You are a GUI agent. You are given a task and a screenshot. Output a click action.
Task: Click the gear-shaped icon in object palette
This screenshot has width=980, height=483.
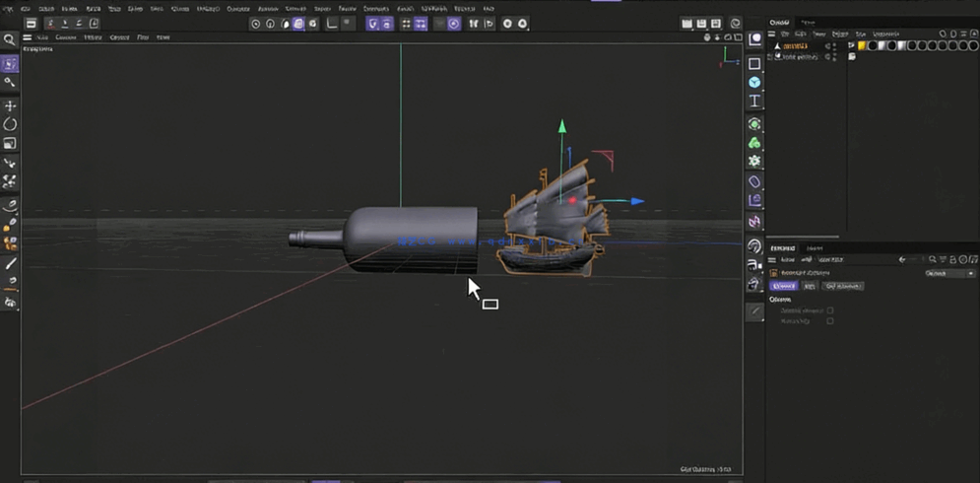click(x=754, y=162)
